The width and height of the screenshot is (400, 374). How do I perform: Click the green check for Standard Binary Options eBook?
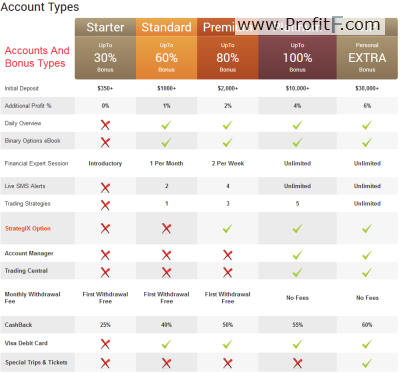[x=166, y=142]
